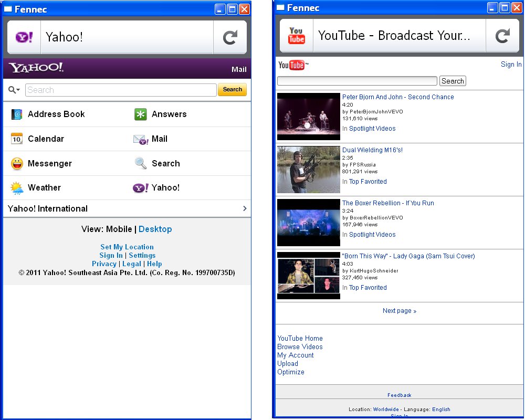Screen dimensions: 525x420
Task: Open the search type dropdown magnifier on Yahoo
Action: (14, 90)
